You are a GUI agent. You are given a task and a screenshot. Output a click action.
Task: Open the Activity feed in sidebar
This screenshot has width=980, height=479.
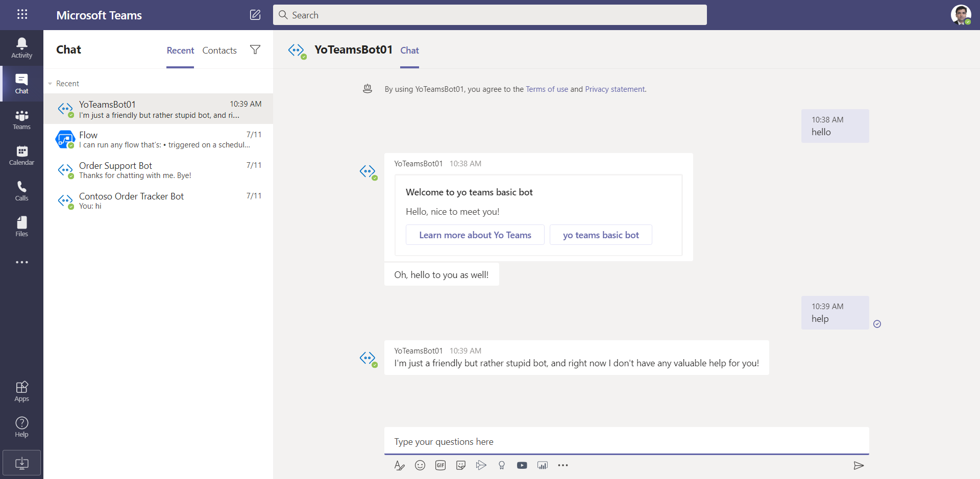[21, 48]
